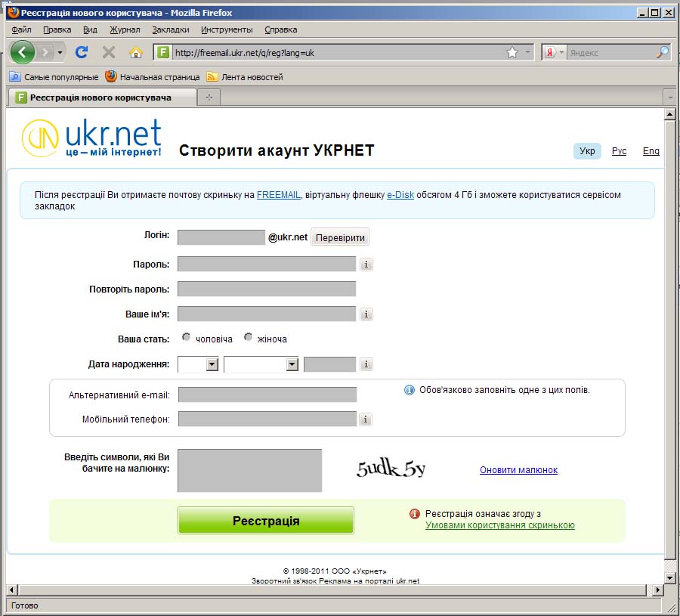Open the Лента новостей feed bookmark

[x=245, y=77]
